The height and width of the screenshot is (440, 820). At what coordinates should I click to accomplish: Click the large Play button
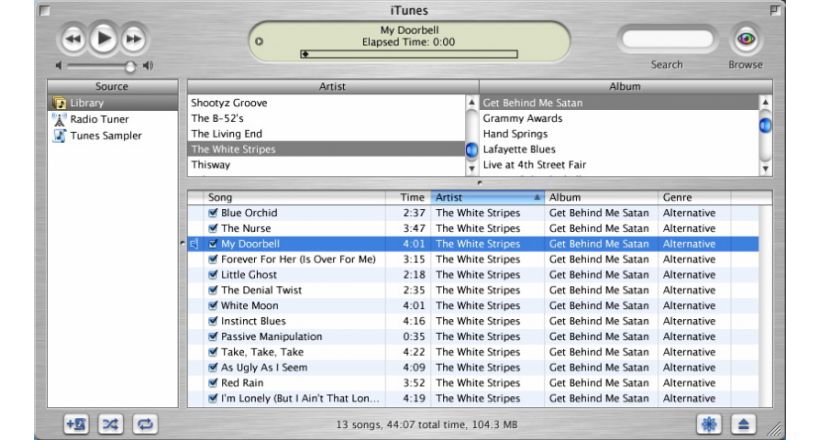tap(104, 38)
